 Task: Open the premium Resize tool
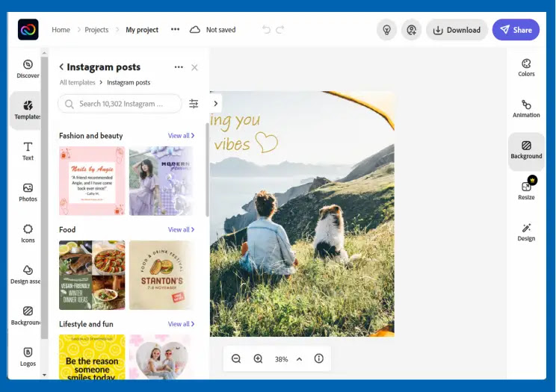click(x=526, y=189)
